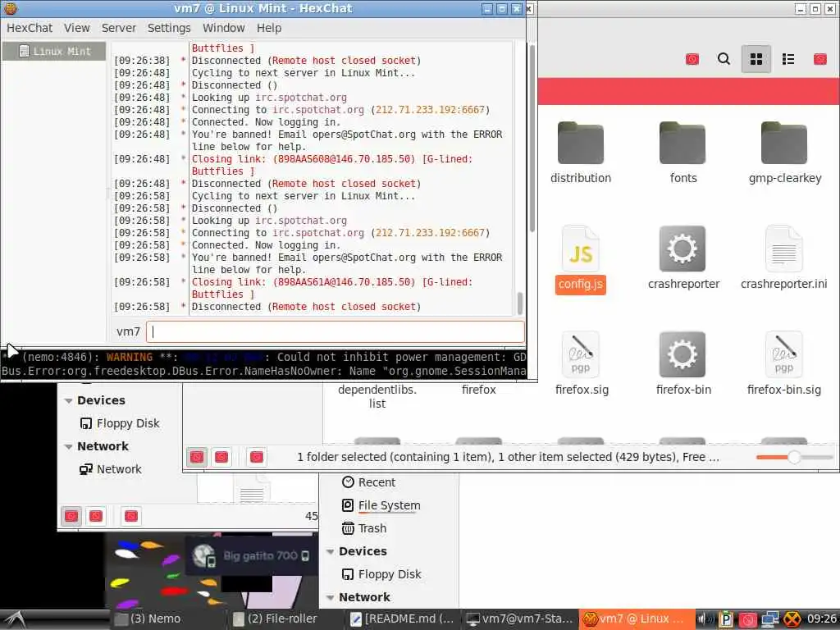Click broken red icon right of list view button

tap(820, 59)
